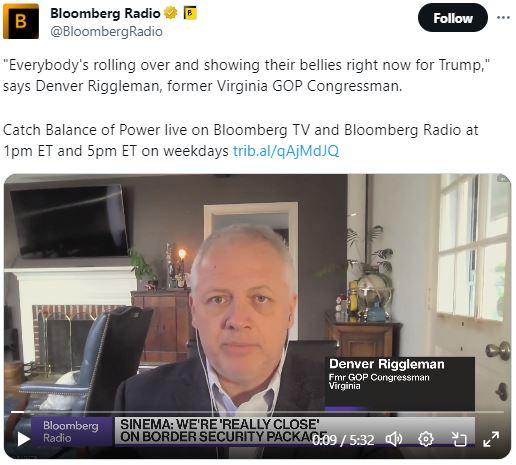The width and height of the screenshot is (516, 465).
Task: Seek on the video progress bar
Action: coord(257,412)
